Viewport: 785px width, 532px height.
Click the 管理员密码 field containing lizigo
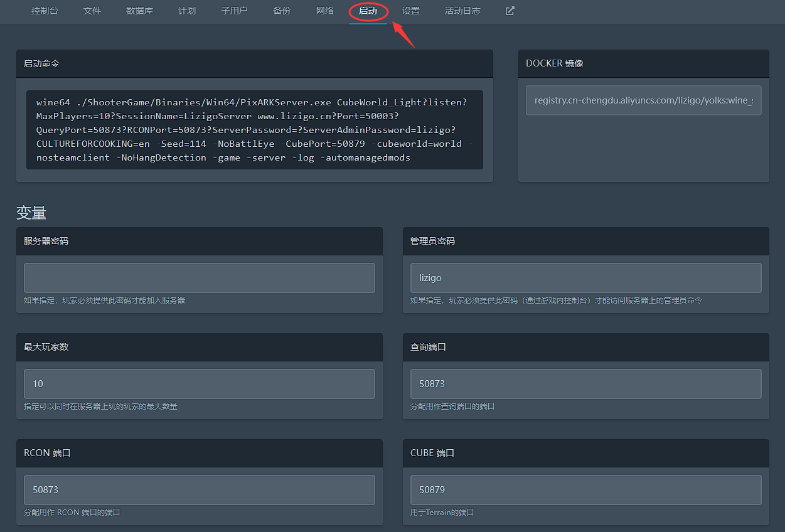coord(586,278)
